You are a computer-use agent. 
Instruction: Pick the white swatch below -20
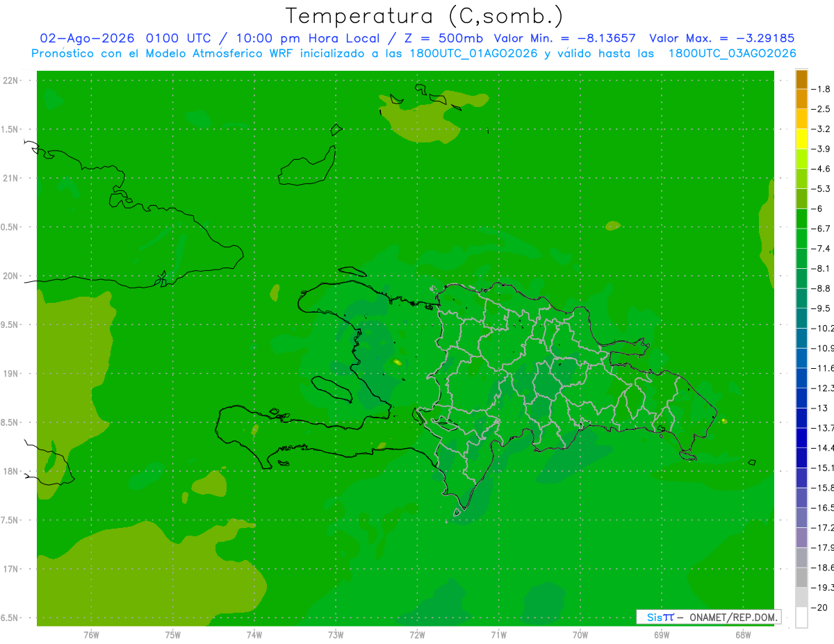(801, 618)
